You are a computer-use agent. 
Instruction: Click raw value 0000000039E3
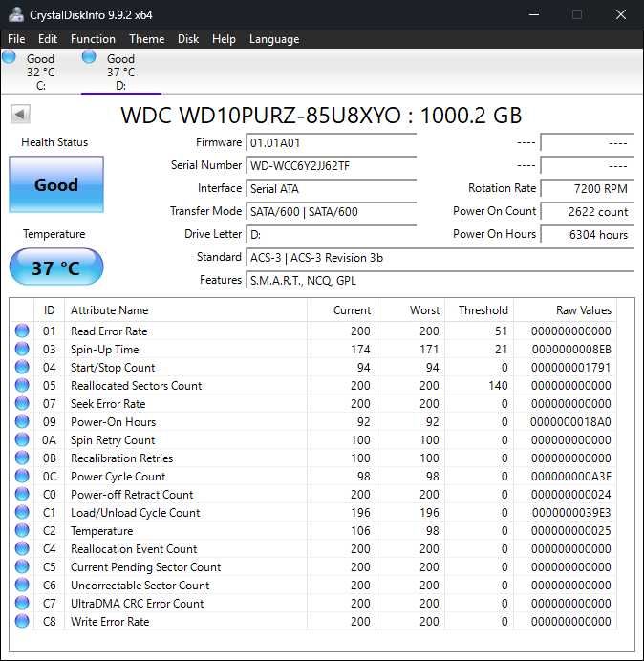(x=571, y=512)
